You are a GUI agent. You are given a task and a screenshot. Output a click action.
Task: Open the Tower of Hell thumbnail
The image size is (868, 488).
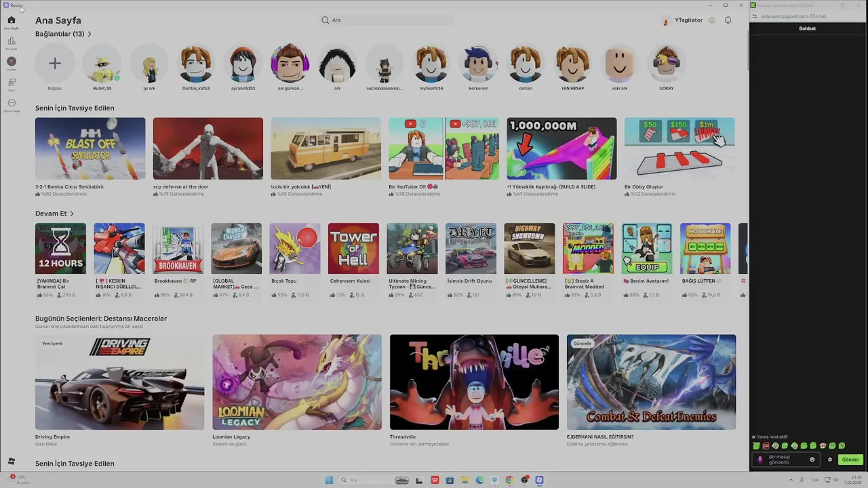pyautogui.click(x=353, y=249)
